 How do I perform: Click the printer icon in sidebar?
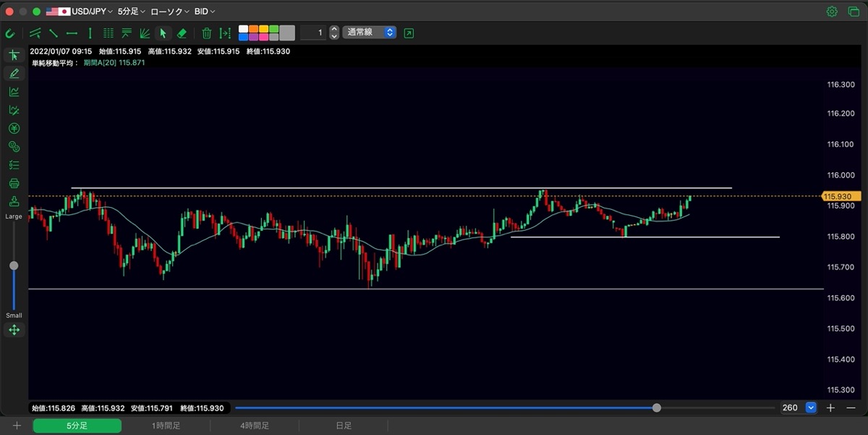(x=14, y=183)
